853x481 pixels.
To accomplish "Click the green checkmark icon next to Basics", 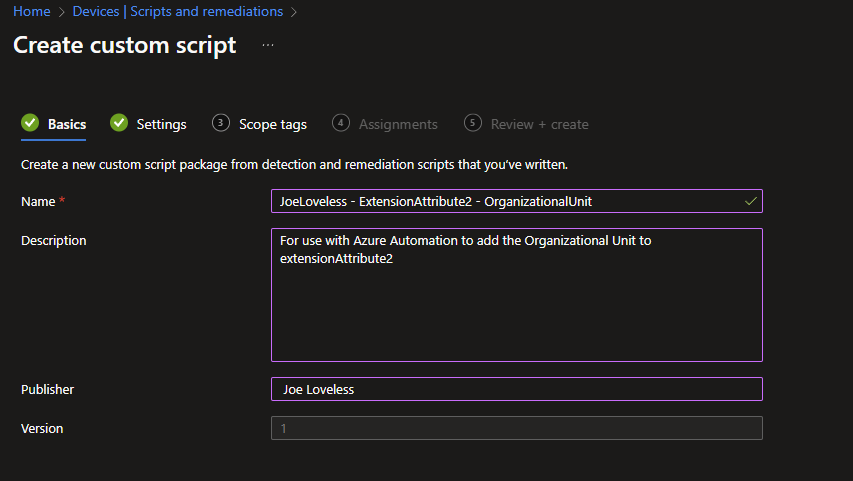I will click(x=30, y=123).
